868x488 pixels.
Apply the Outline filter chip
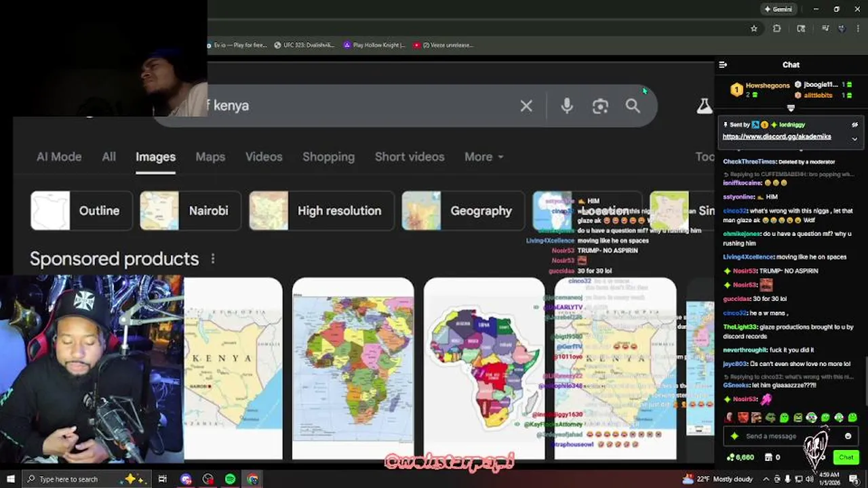[81, 211]
